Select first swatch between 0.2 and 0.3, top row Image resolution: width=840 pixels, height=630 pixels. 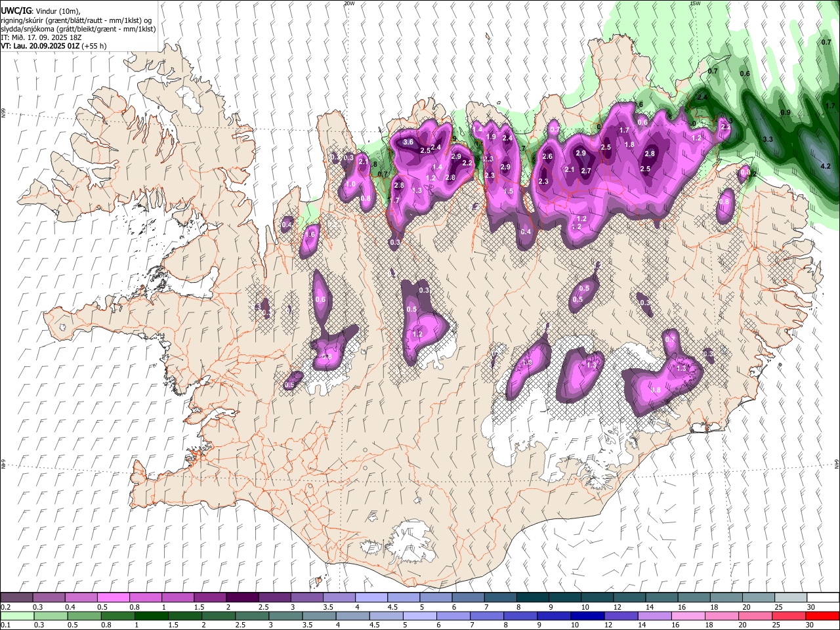tap(16, 598)
